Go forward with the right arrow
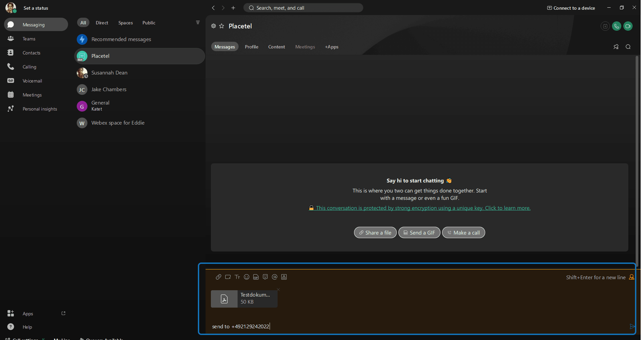 tap(223, 8)
